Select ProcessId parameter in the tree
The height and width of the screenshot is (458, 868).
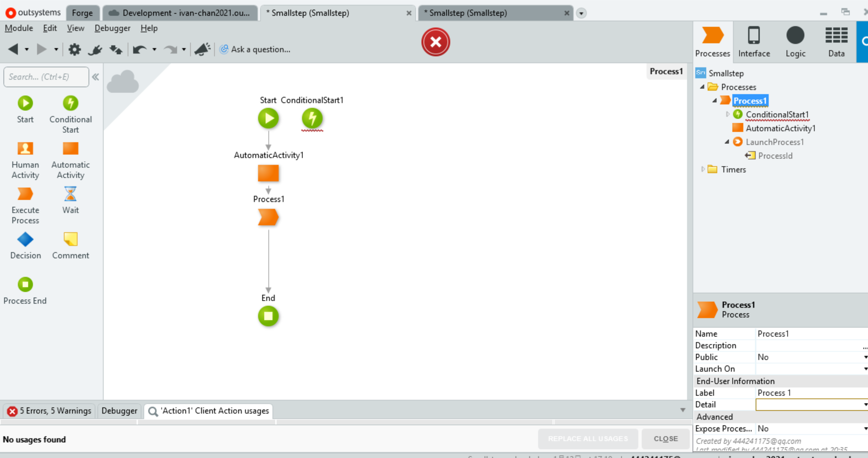775,156
